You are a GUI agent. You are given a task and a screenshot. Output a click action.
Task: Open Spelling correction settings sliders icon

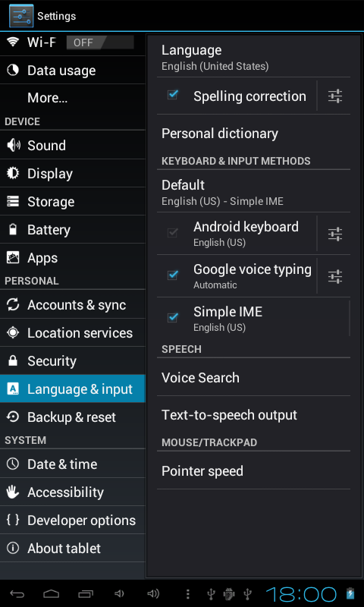(x=335, y=96)
